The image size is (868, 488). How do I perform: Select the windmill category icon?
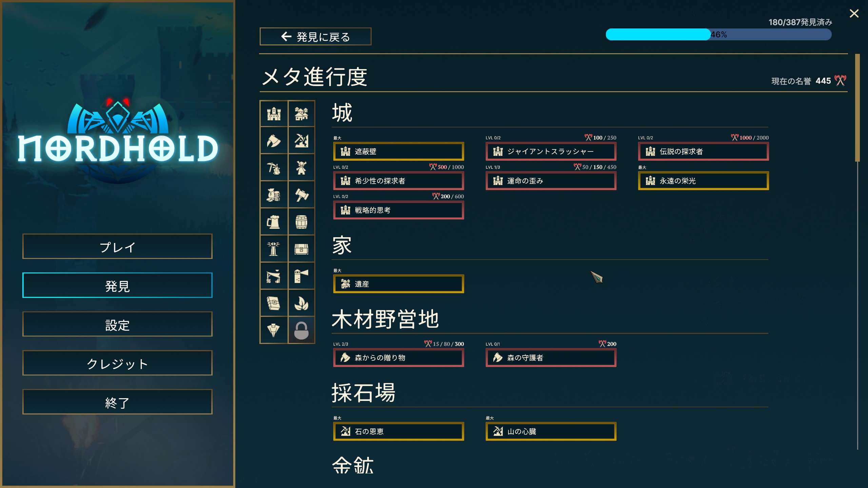[301, 168]
